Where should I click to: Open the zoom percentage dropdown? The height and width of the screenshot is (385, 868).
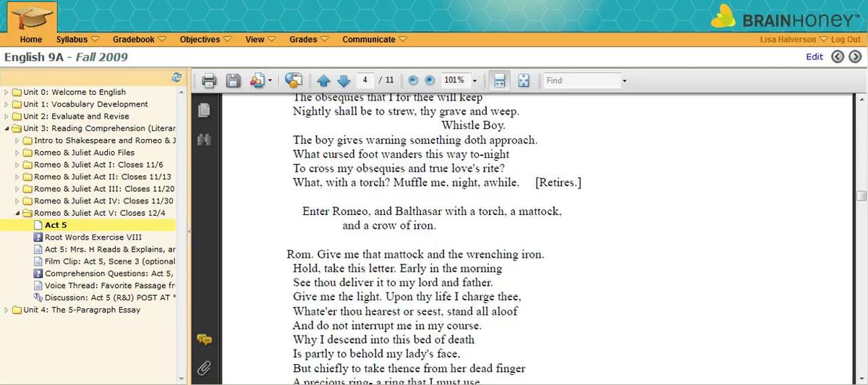(475, 80)
